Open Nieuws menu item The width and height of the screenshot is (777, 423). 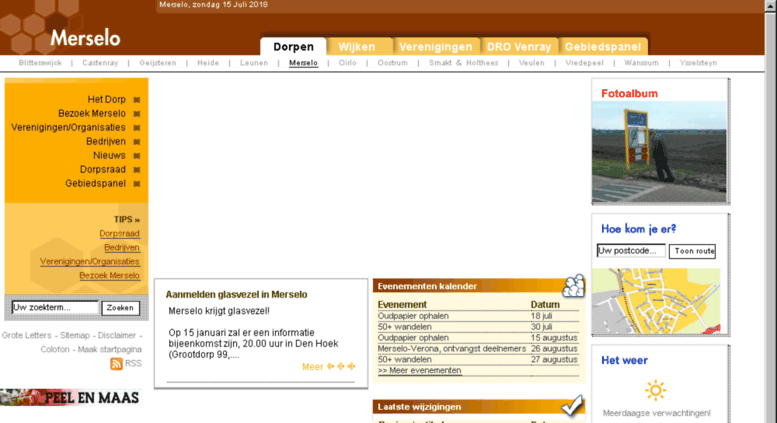[x=109, y=155]
